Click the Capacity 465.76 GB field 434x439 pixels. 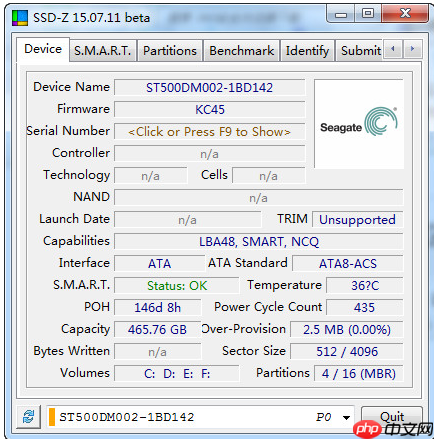[157, 330]
